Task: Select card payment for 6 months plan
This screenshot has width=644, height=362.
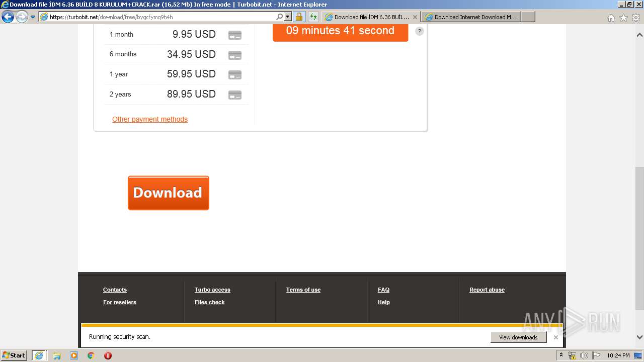Action: 235,55
